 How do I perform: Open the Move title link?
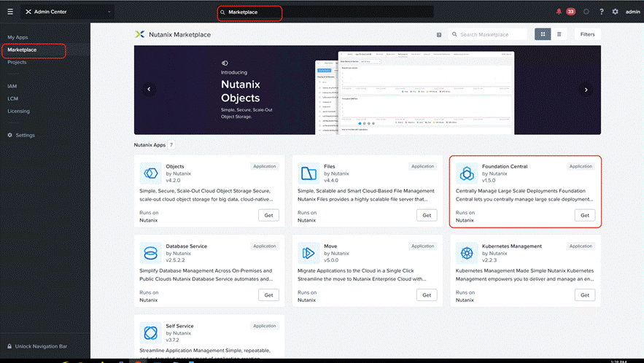[x=330, y=246]
